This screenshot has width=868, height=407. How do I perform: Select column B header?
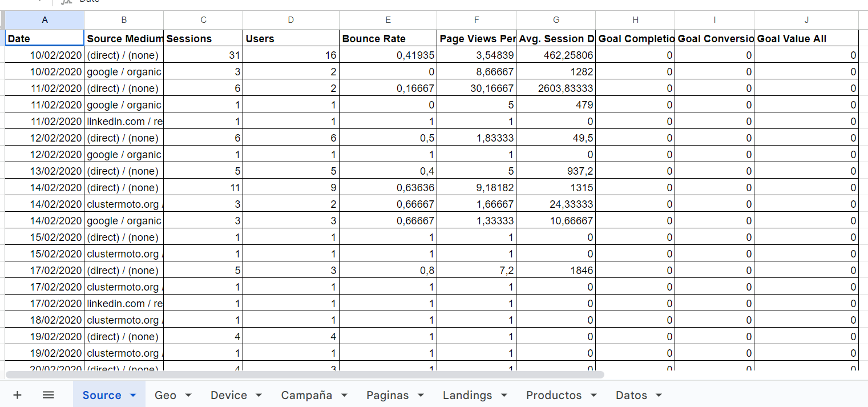124,20
